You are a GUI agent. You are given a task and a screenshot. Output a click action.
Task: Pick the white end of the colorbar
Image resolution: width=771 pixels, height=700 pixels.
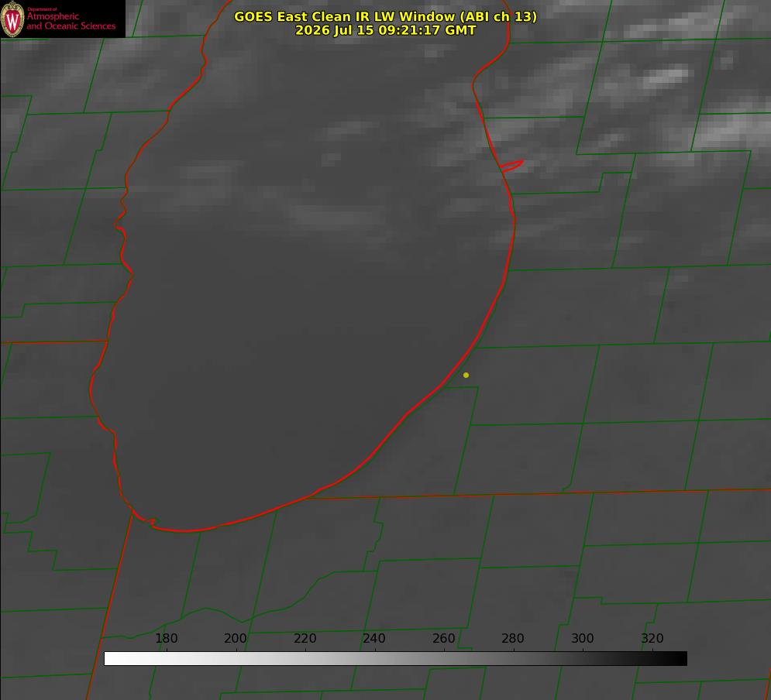pyautogui.click(x=111, y=659)
